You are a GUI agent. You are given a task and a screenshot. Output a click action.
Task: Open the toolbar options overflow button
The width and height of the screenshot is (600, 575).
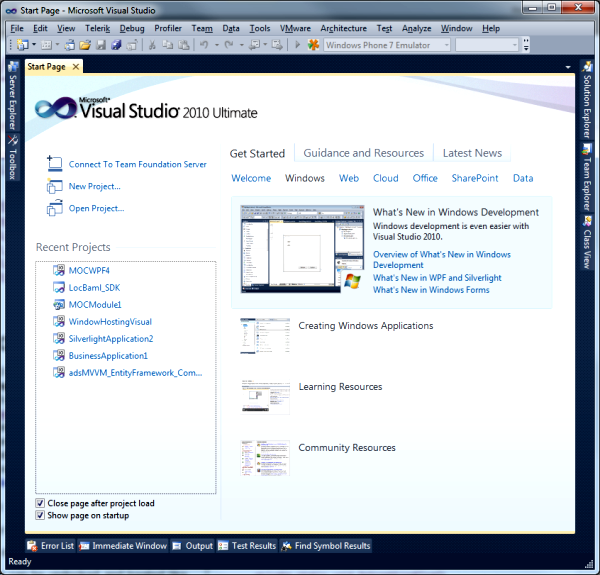pyautogui.click(x=526, y=45)
